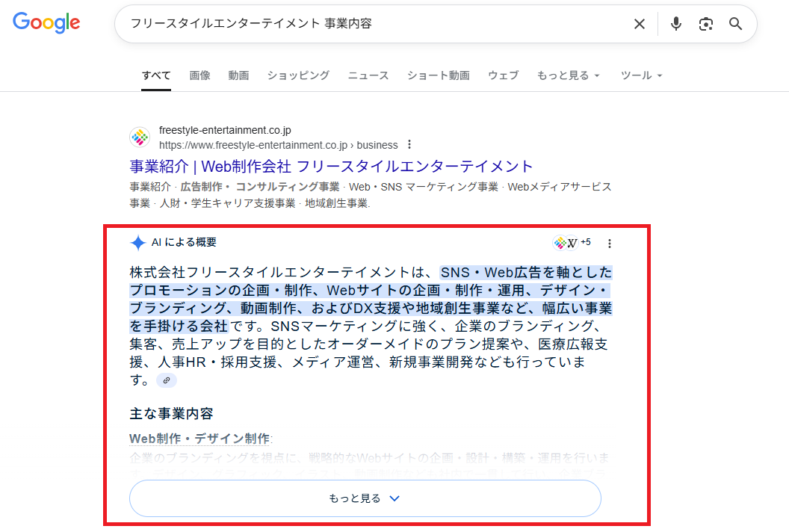Click the freestyle-entertainment site favicon

(x=140, y=137)
